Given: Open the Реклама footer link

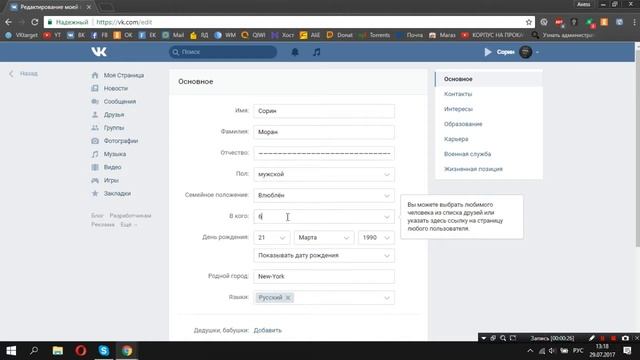Looking at the screenshot, I should [103, 224].
